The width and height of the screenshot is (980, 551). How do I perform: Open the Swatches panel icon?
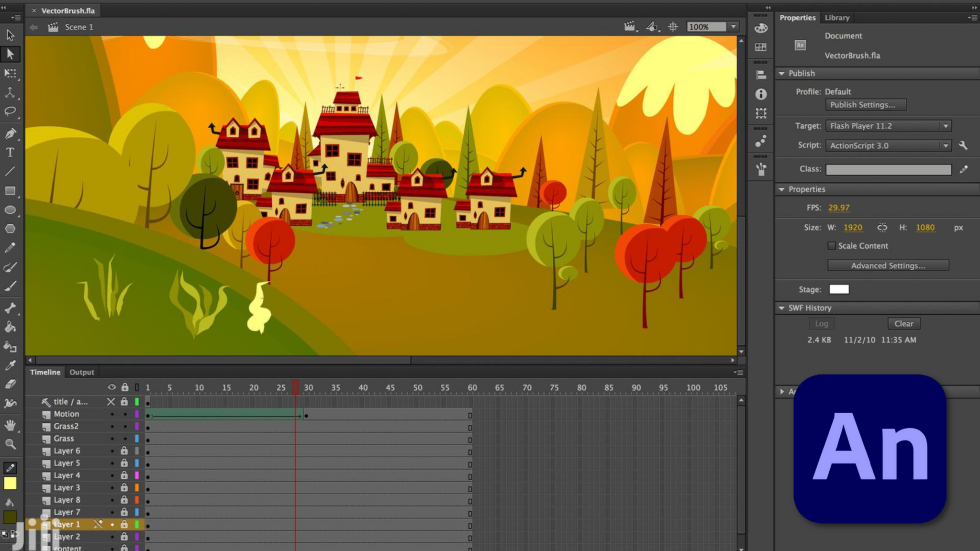[760, 47]
